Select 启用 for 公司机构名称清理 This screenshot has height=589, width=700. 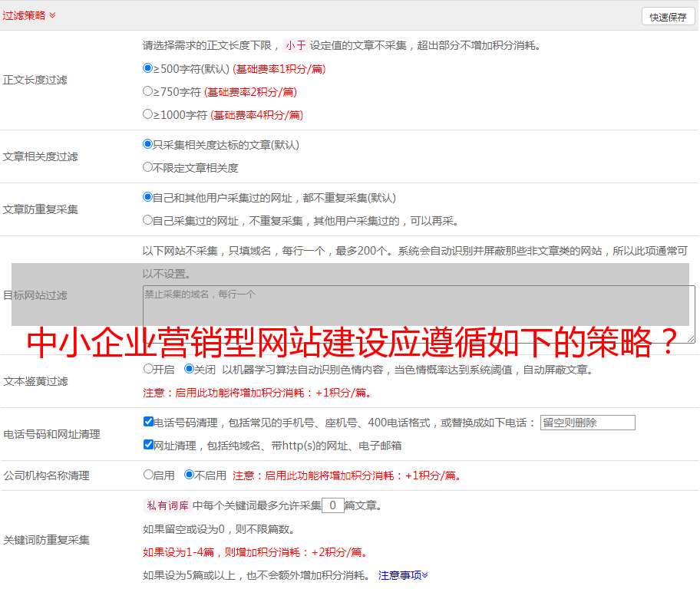[148, 475]
